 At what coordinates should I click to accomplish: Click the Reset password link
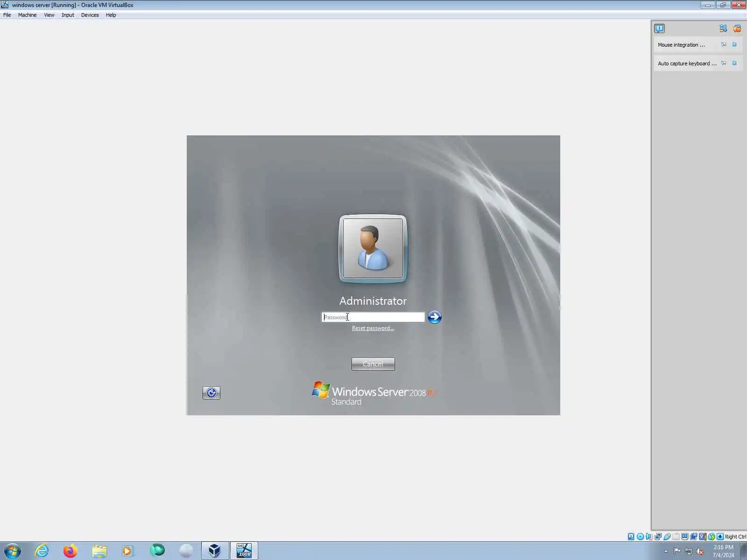(373, 328)
